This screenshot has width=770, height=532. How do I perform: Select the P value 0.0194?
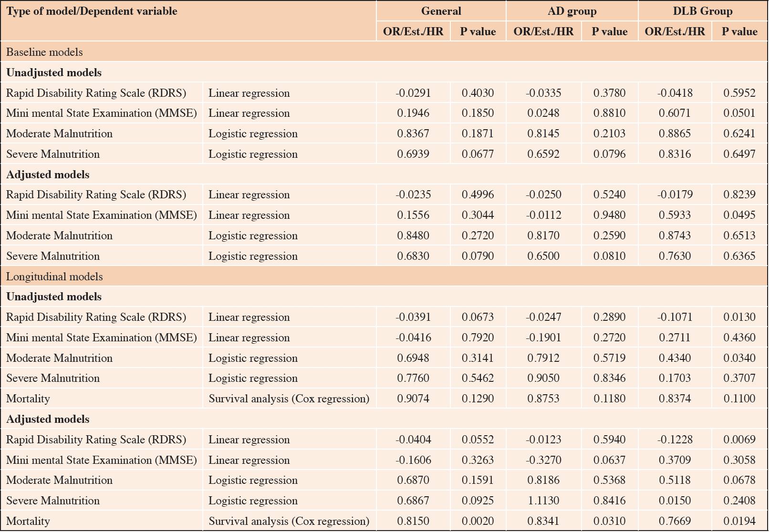pyautogui.click(x=739, y=521)
